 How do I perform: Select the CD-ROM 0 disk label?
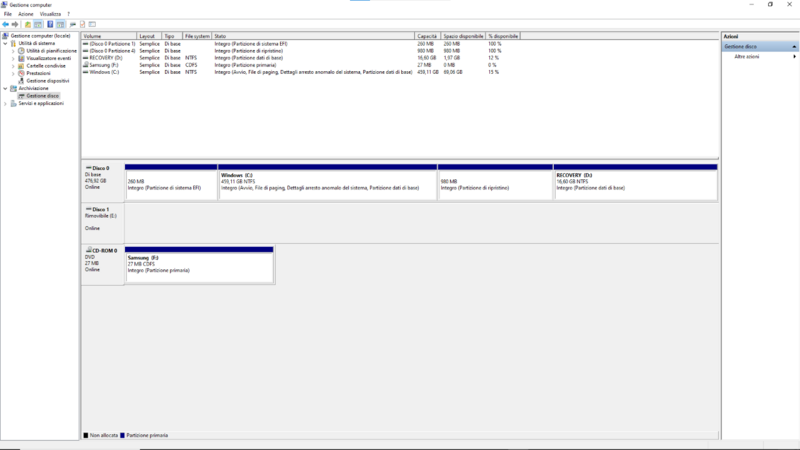pyautogui.click(x=102, y=250)
